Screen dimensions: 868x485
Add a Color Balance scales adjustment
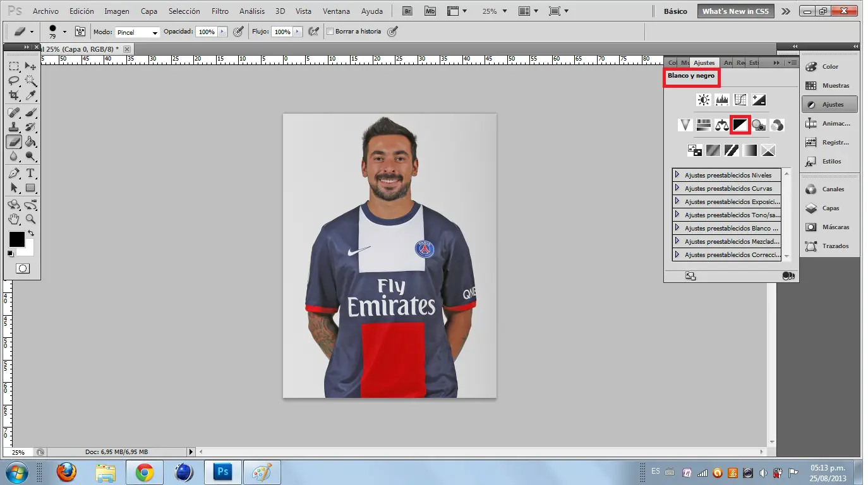tap(722, 125)
